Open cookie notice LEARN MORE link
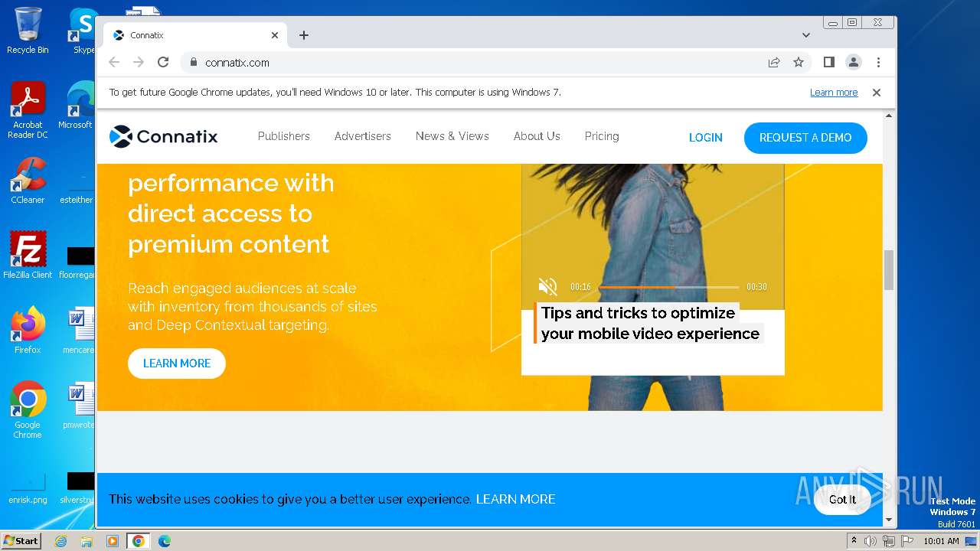980x551 pixels. pyautogui.click(x=516, y=499)
